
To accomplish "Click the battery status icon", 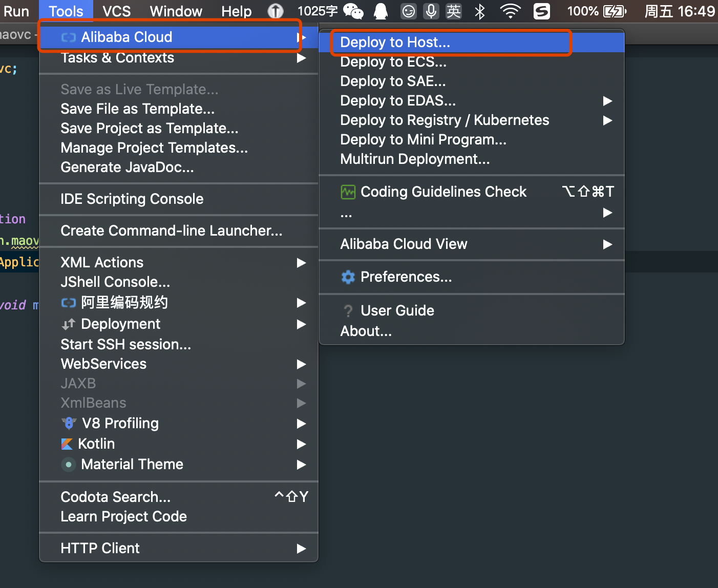I will pos(615,11).
